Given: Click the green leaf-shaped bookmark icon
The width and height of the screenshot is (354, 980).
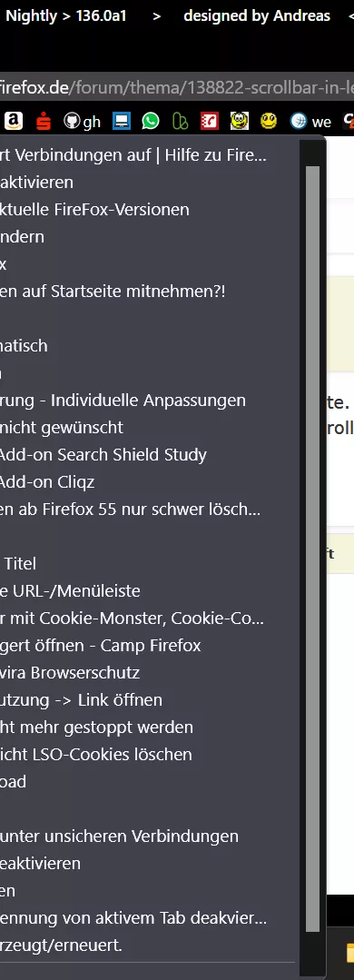Looking at the screenshot, I should tap(181, 121).
